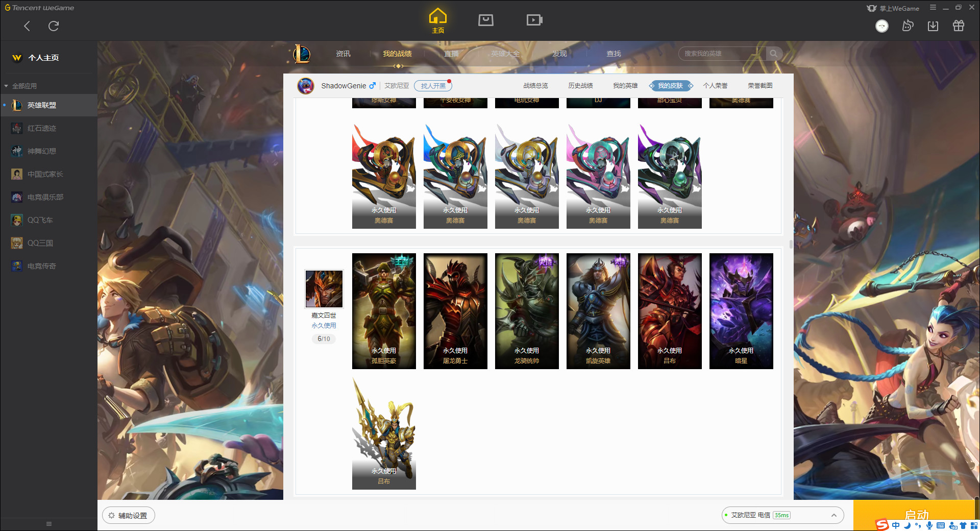Click the 6/10 skin count badge
Image resolution: width=980 pixels, height=531 pixels.
click(324, 339)
